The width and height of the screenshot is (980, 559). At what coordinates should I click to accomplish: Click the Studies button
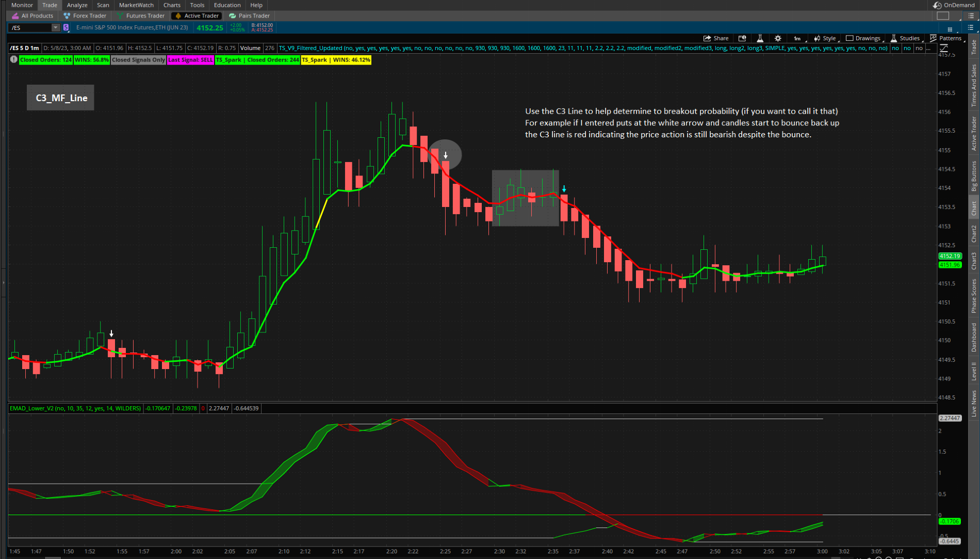point(905,38)
